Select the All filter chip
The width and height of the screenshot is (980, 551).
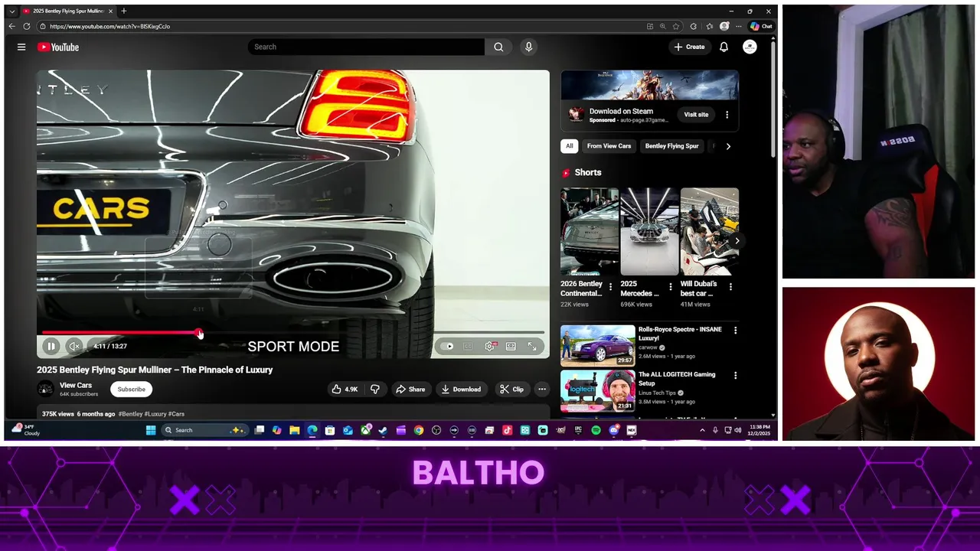pyautogui.click(x=569, y=146)
